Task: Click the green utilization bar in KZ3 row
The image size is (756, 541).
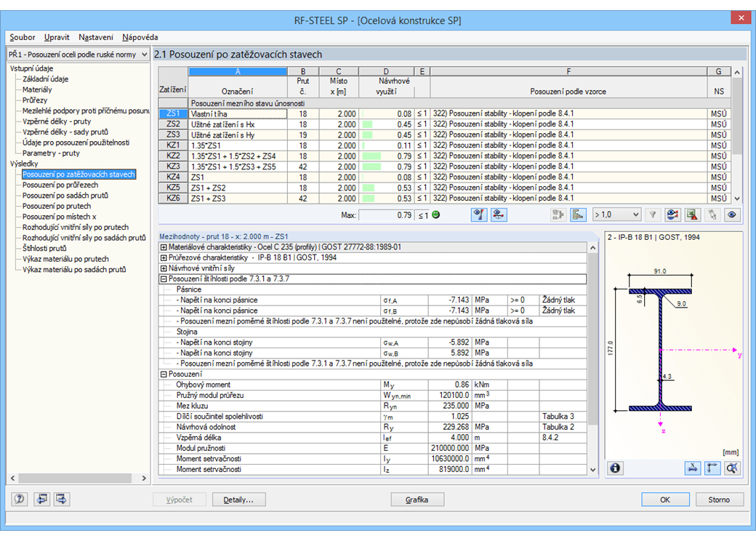Action: click(x=371, y=167)
